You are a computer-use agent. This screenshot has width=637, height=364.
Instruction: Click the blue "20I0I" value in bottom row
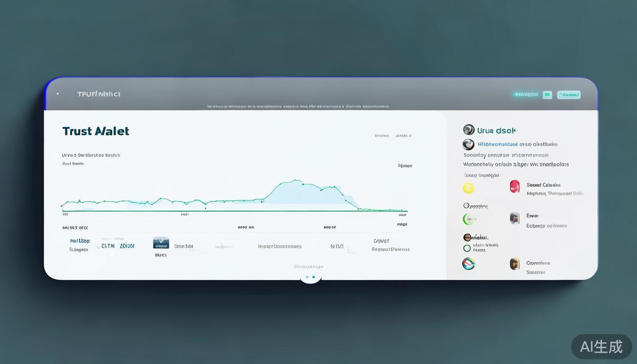point(127,246)
